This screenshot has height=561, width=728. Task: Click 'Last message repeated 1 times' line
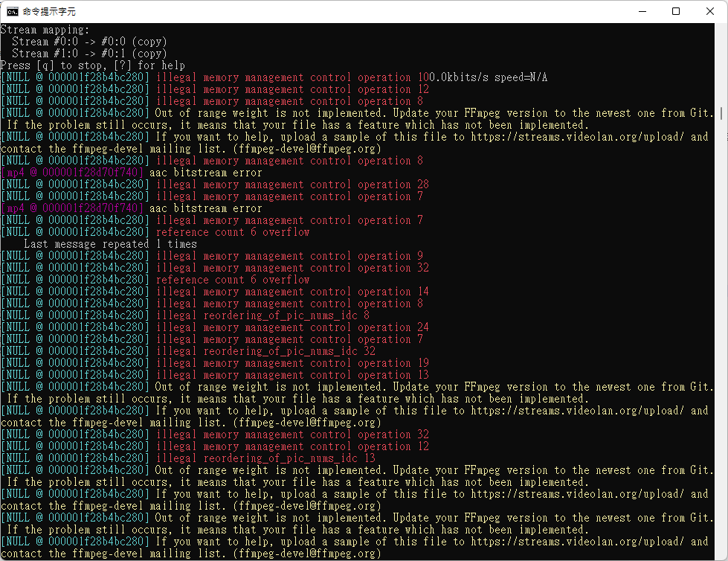(x=111, y=244)
